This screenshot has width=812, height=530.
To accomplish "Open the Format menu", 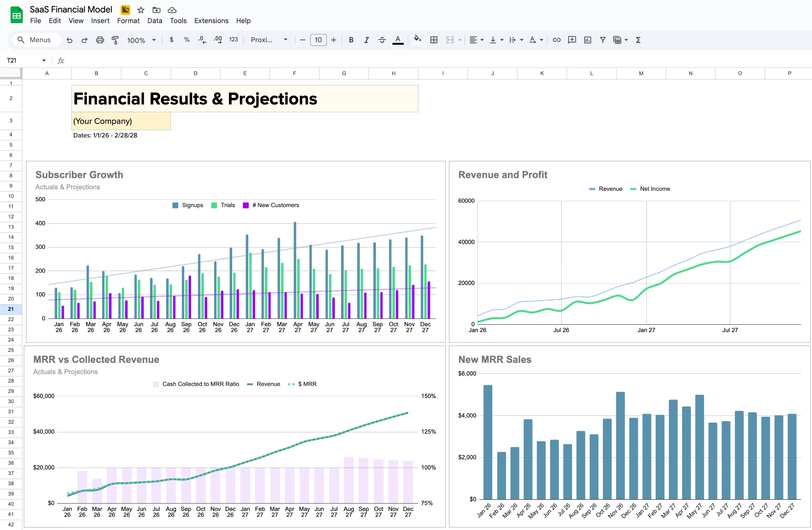I will tap(128, 21).
